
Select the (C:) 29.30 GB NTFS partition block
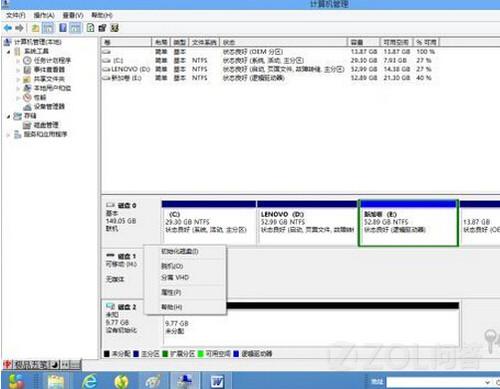click(x=209, y=223)
